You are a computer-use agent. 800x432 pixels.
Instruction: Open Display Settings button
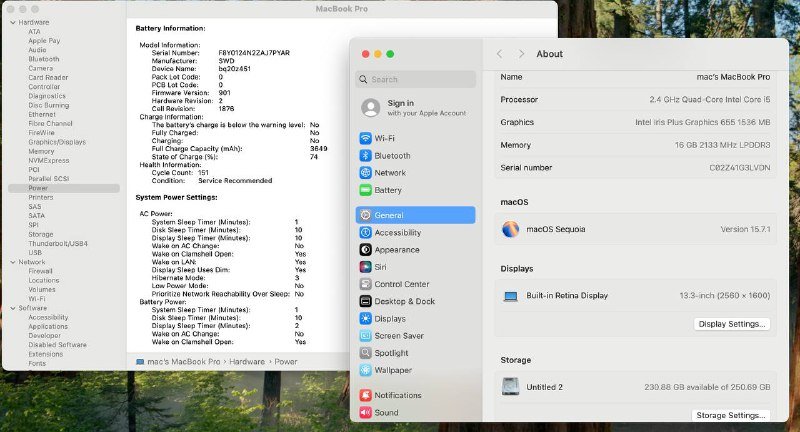click(732, 324)
